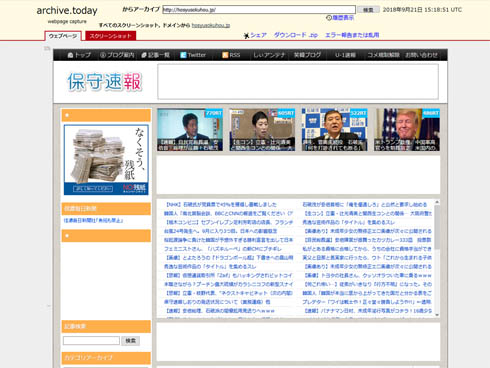Open U-1速報 in the navigation bar

(345, 55)
